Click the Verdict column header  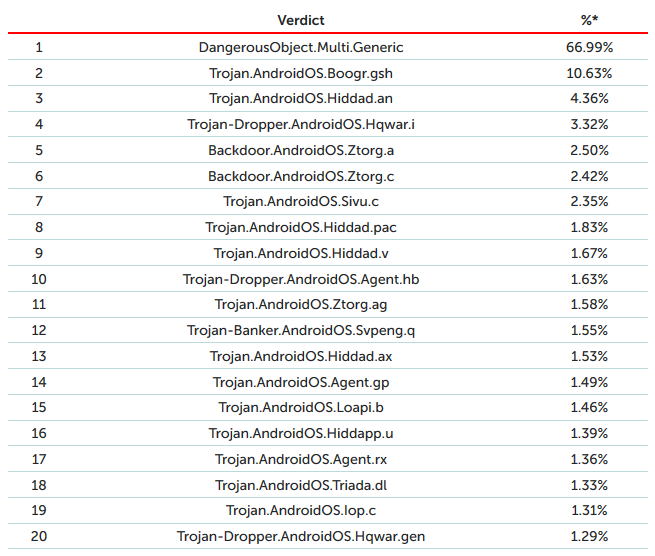300,20
